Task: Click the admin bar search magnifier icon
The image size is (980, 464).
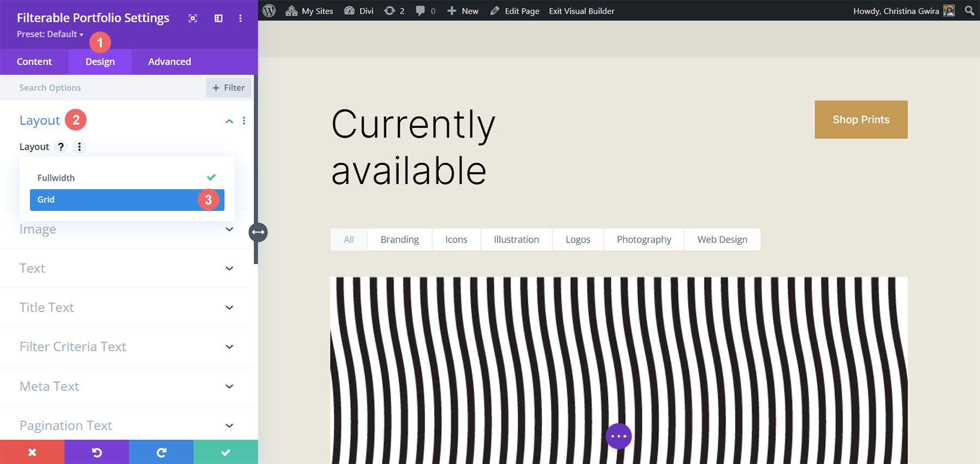Action: pyautogui.click(x=969, y=11)
